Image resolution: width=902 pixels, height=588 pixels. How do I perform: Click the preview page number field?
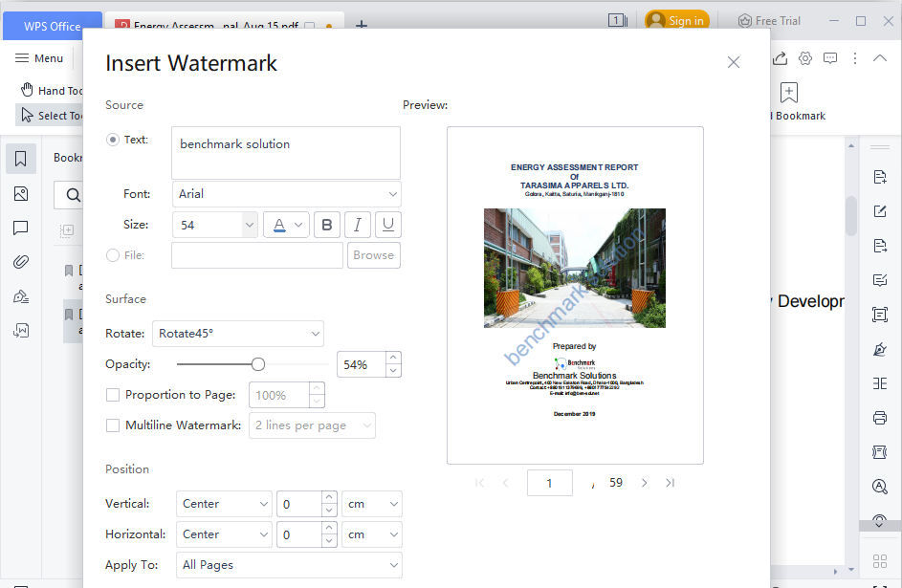pyautogui.click(x=549, y=483)
